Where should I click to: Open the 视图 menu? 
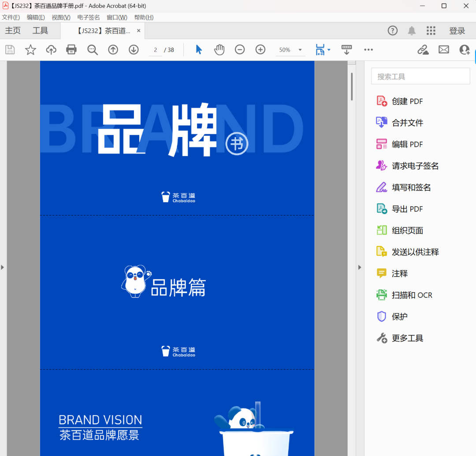(x=61, y=17)
